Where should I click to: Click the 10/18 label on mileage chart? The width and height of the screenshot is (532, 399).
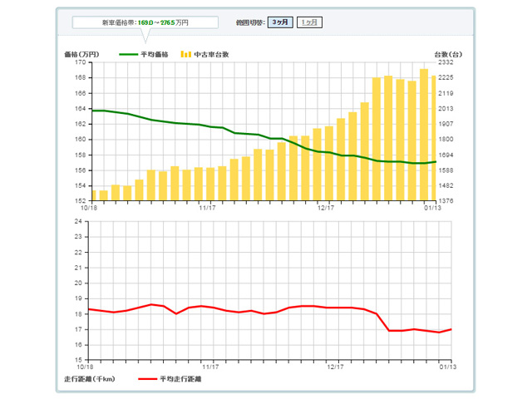pos(85,367)
